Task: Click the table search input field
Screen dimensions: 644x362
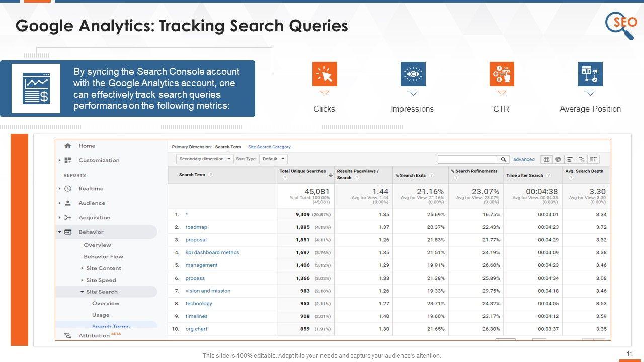Action: [467, 159]
